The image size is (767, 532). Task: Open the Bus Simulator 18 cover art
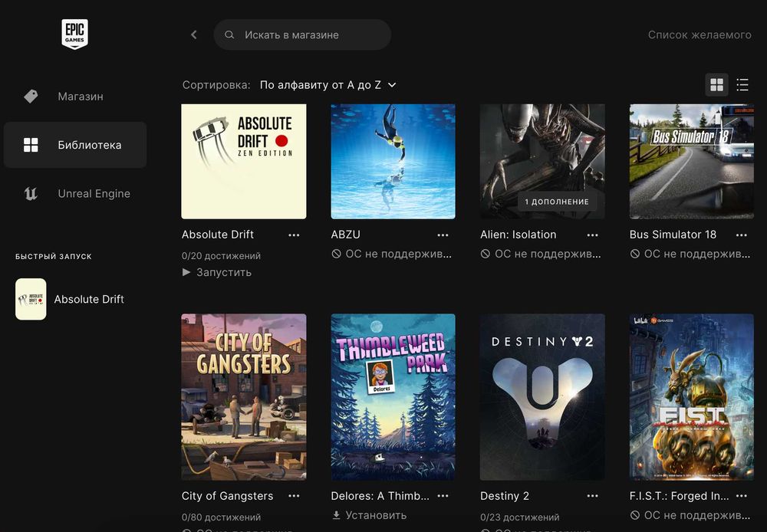click(x=691, y=161)
